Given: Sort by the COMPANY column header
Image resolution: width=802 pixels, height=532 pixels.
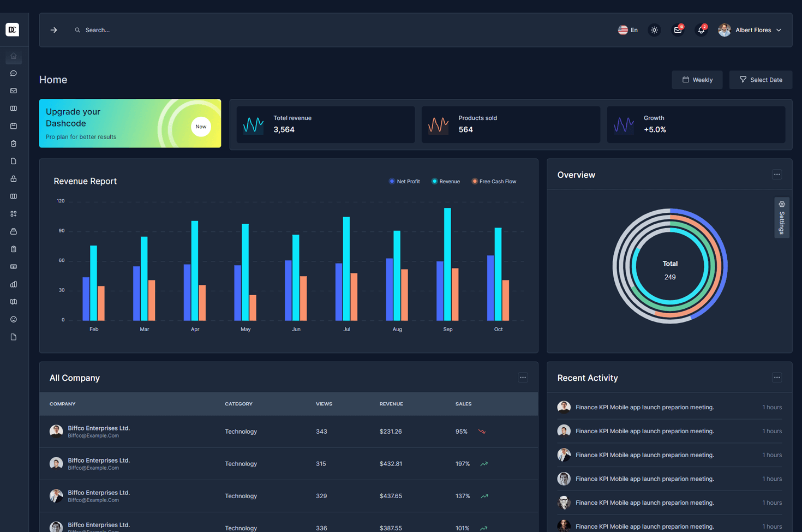Looking at the screenshot, I should coord(63,404).
